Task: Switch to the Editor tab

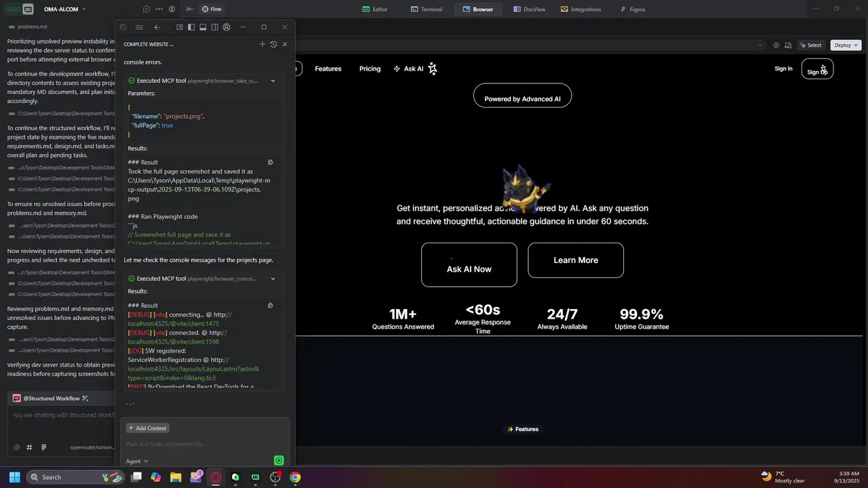Action: click(375, 9)
